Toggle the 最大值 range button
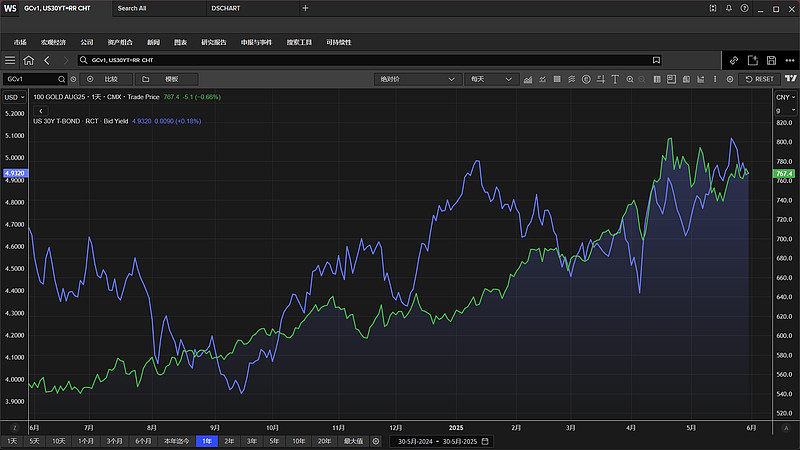Viewport: 800px width, 450px height. [x=353, y=441]
